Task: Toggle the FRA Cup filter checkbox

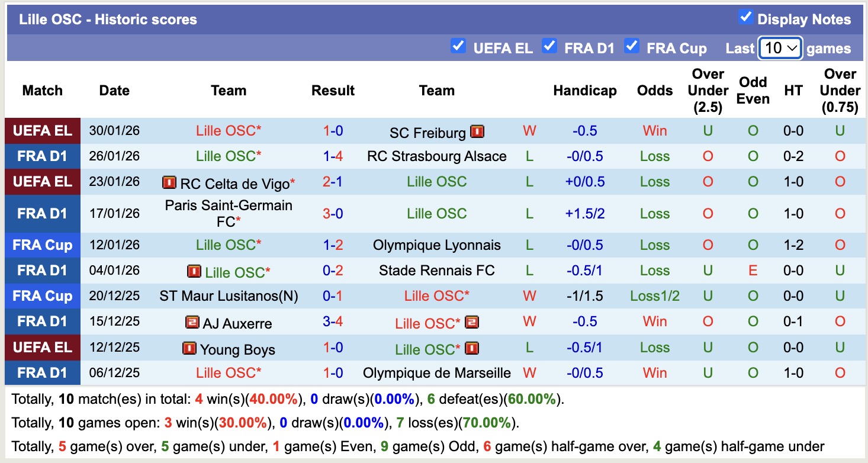Action: tap(631, 45)
